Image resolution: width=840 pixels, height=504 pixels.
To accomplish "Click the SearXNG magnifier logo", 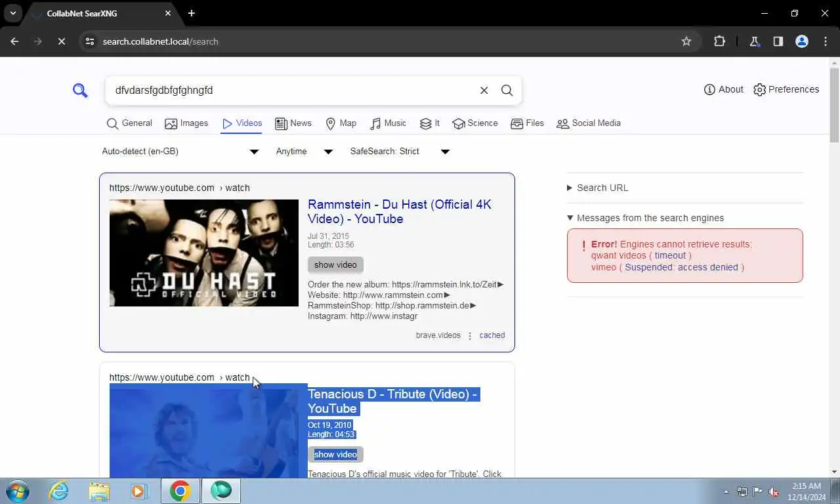I will coord(80,91).
